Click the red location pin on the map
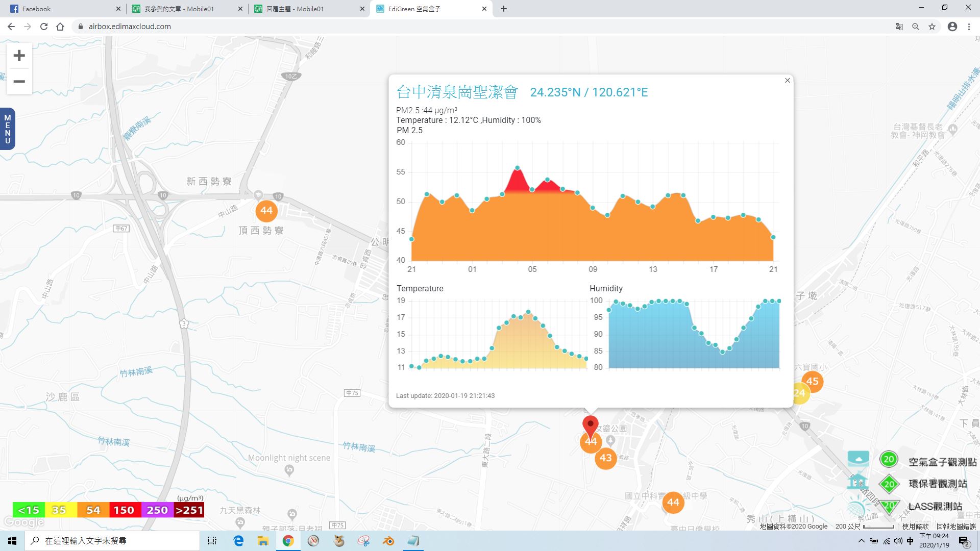Image resolution: width=980 pixels, height=551 pixels. point(591,426)
